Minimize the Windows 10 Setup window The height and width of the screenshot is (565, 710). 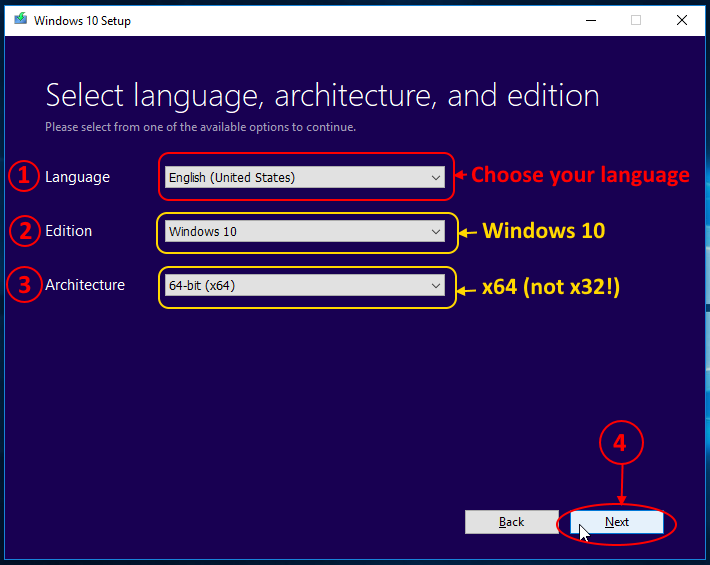(x=591, y=20)
